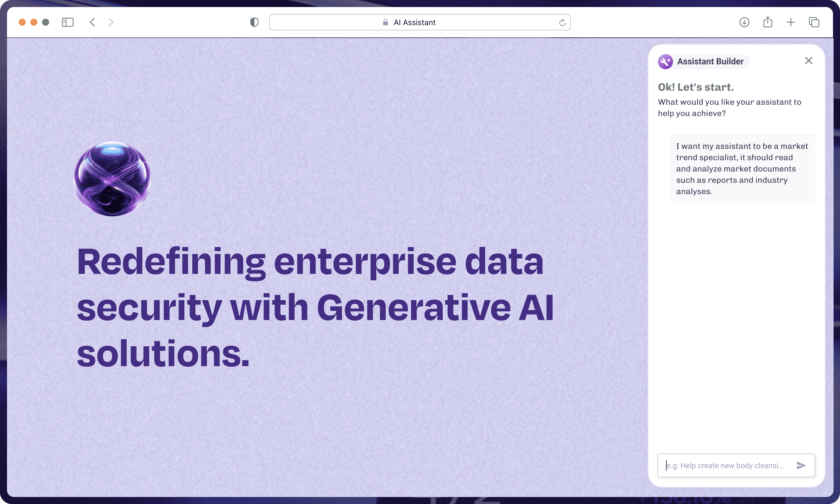Close the Assistant Builder panel
Image resolution: width=840 pixels, height=504 pixels.
point(808,61)
